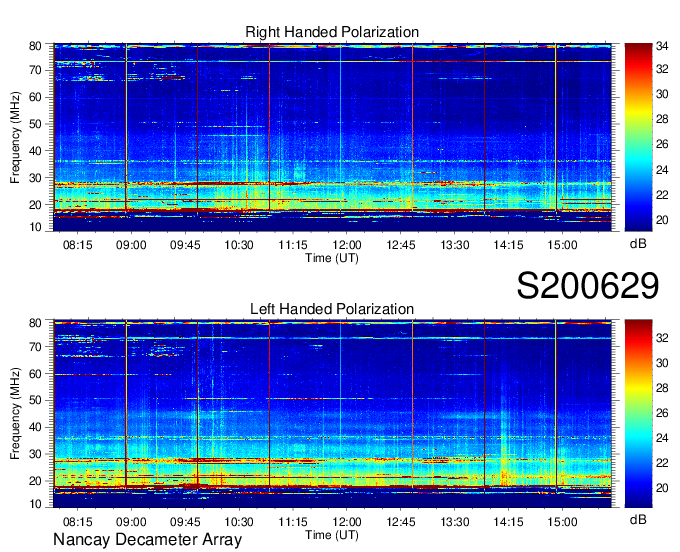Click the 10:30 tick of lower plot
This screenshot has height=552, width=680.
(239, 522)
